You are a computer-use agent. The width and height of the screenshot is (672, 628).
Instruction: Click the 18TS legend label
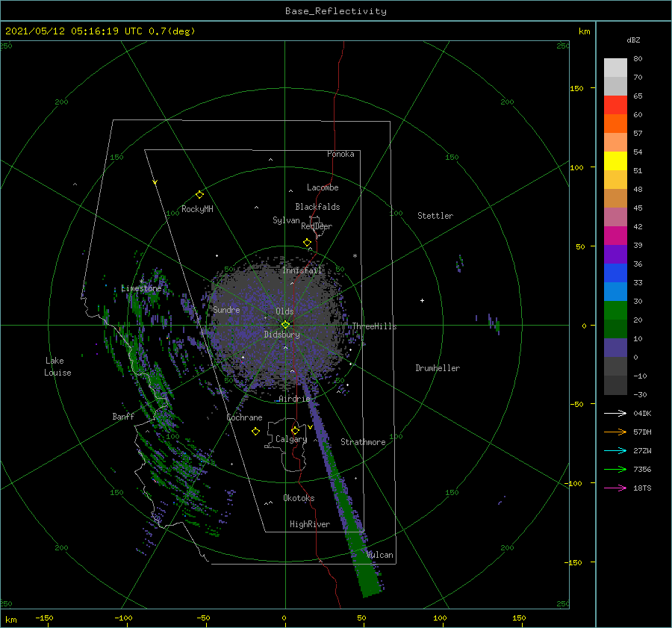[x=642, y=488]
